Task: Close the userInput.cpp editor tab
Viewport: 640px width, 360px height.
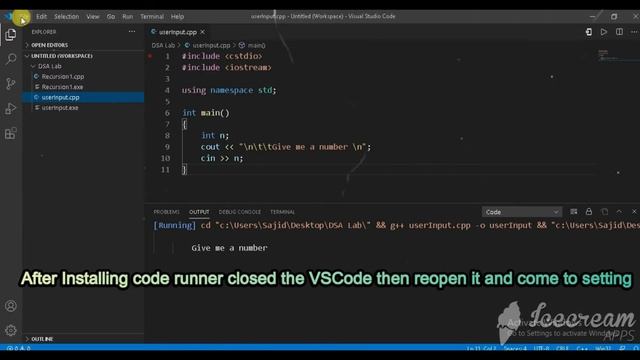Action: tap(202, 32)
